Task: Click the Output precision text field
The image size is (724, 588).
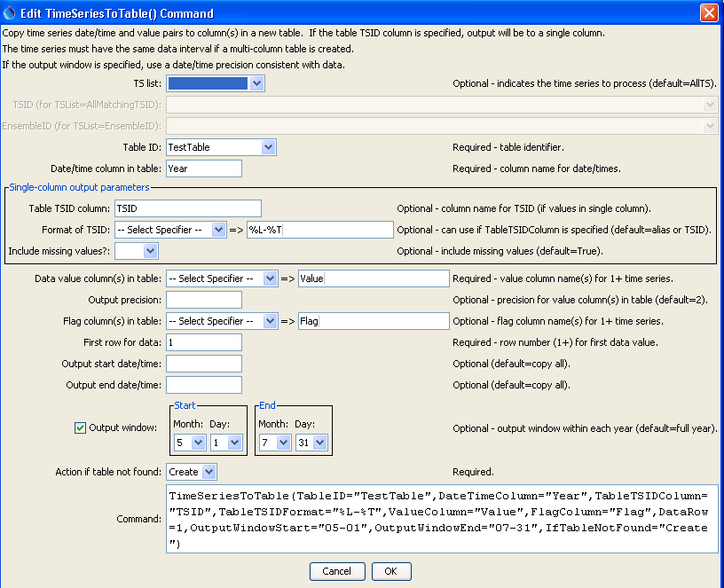Action: [x=204, y=300]
